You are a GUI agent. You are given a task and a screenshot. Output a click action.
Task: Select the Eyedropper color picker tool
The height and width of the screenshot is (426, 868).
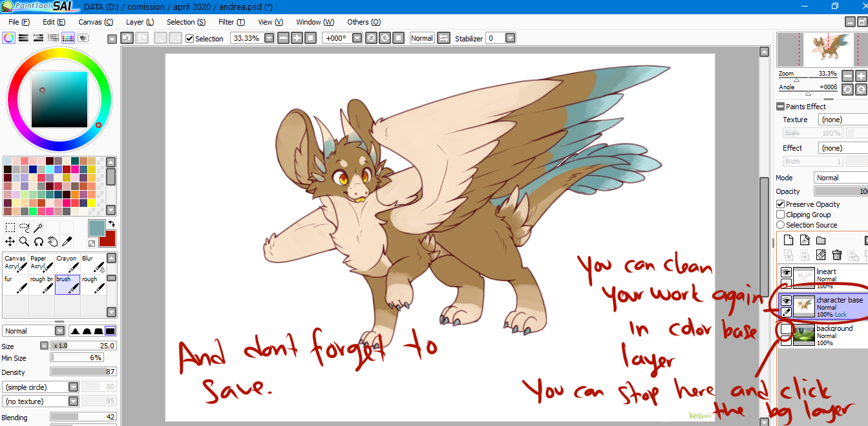coord(67,241)
